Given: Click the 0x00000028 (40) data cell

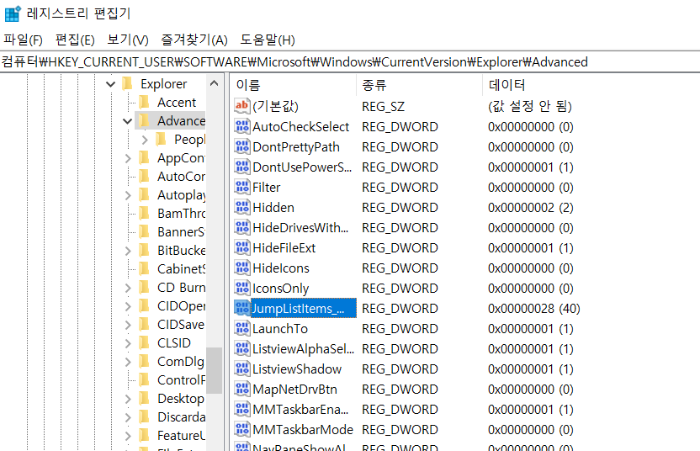Looking at the screenshot, I should [534, 309].
